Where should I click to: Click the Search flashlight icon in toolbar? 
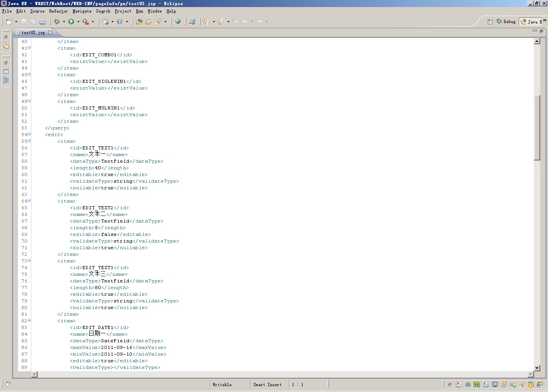point(158,22)
